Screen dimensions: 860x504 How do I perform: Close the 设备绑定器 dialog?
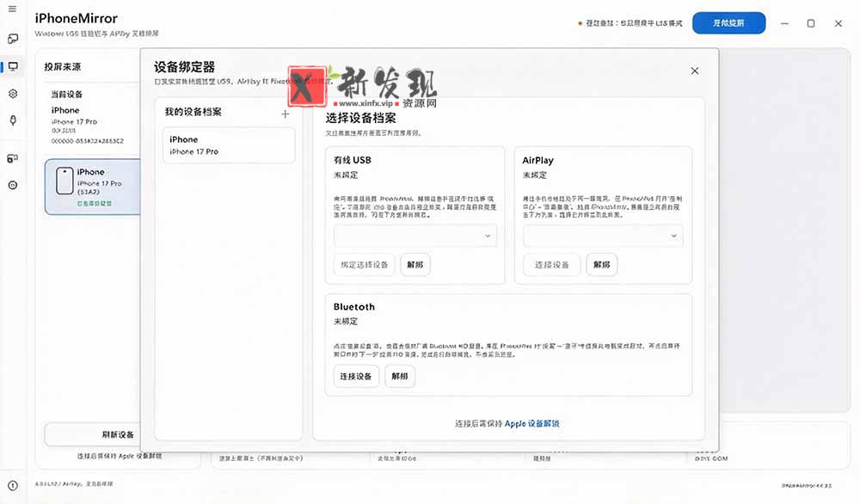pos(695,71)
